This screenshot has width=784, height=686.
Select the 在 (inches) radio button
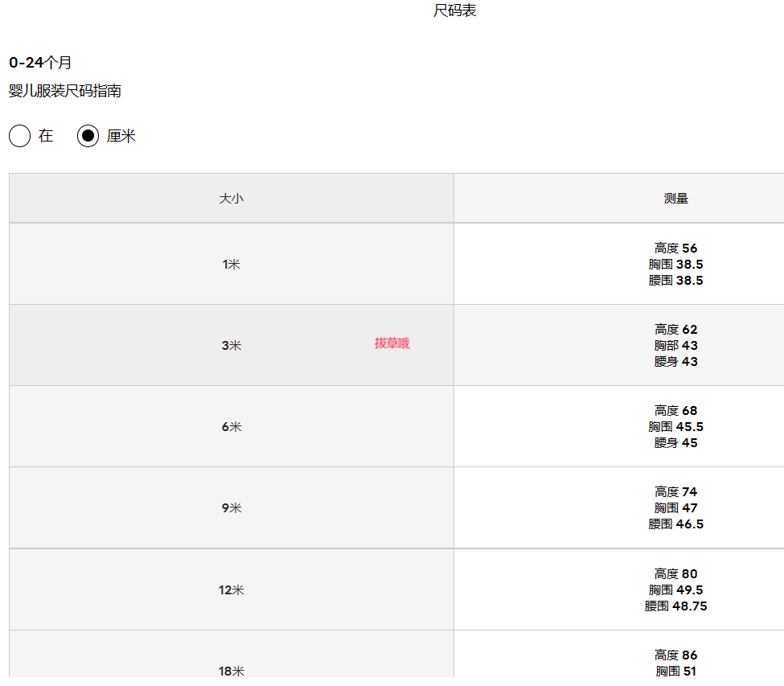20,136
